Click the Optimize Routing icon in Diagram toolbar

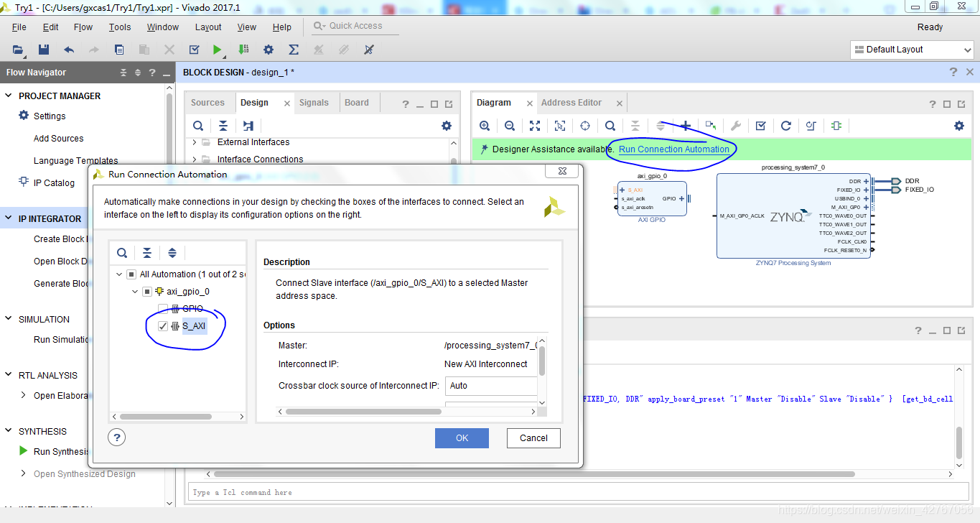[x=811, y=126]
